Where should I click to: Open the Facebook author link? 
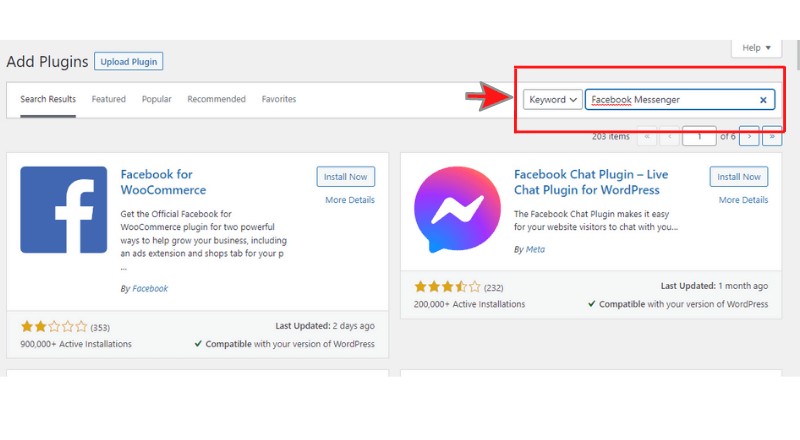click(x=150, y=288)
